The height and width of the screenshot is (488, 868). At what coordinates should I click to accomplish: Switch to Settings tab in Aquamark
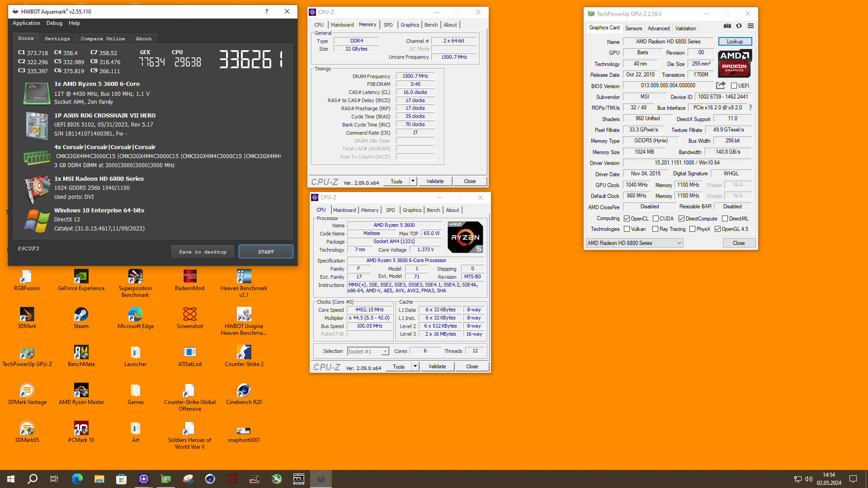coord(57,39)
